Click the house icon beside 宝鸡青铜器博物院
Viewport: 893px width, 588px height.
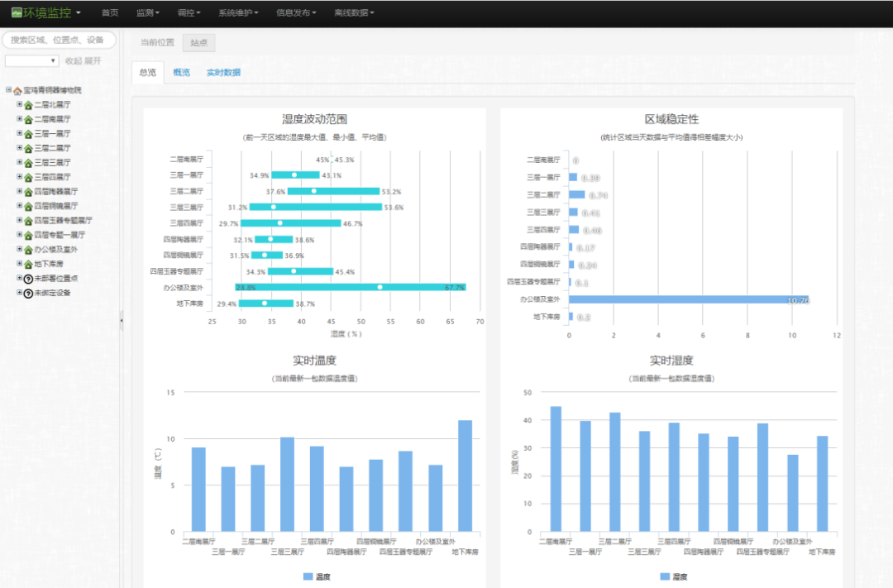click(x=17, y=90)
